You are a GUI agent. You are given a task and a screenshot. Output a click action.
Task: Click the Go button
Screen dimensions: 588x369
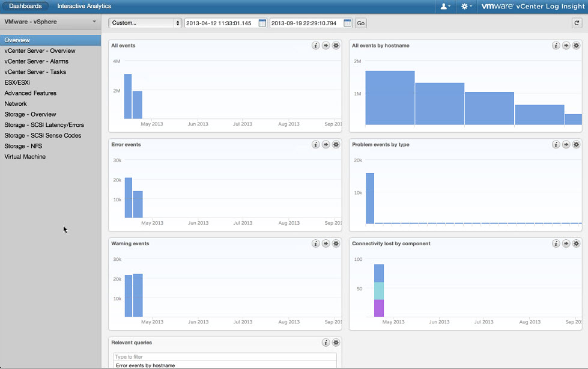361,23
